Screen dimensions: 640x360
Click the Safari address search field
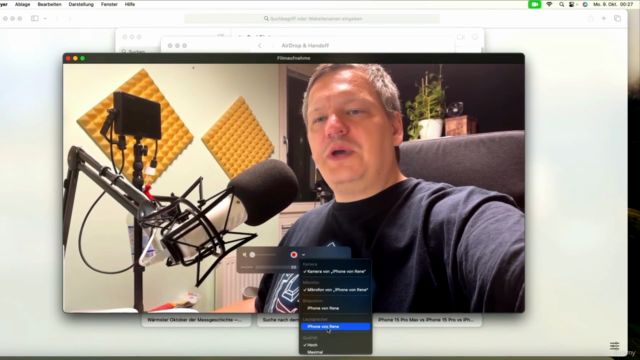pyautogui.click(x=312, y=18)
